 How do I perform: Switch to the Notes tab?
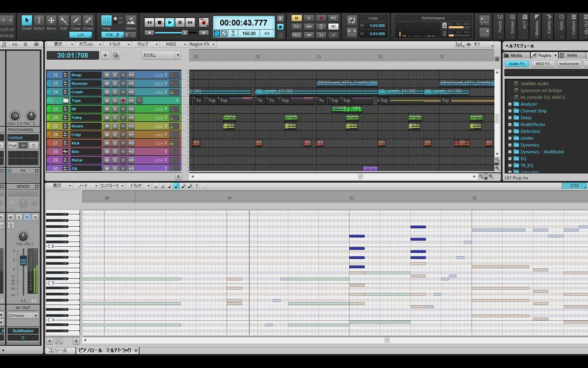click(572, 55)
